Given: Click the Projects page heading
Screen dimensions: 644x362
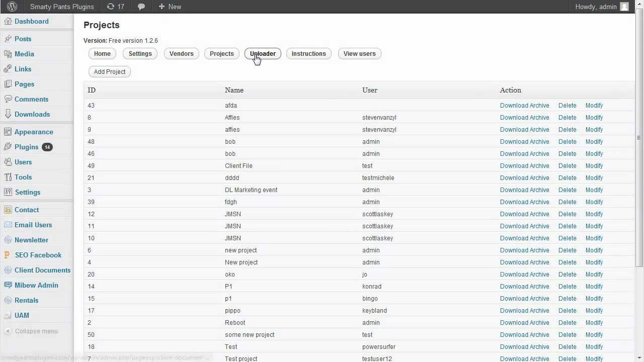Looking at the screenshot, I should 102,25.
